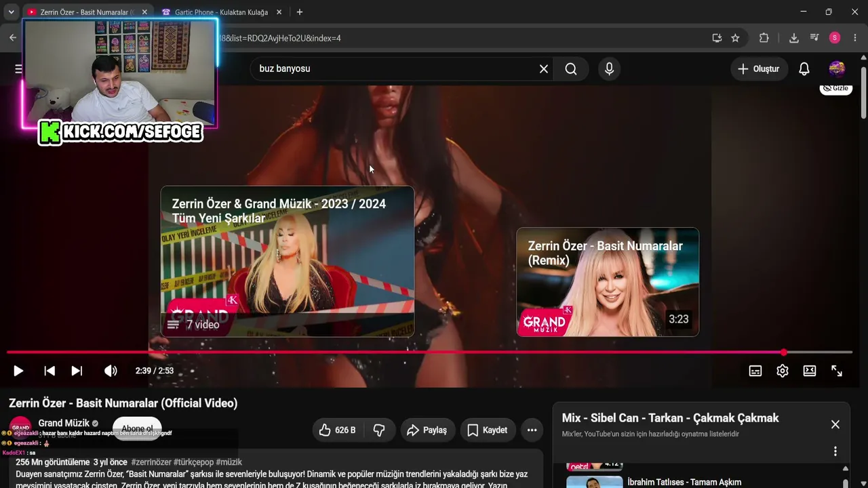Click the İbrahim Tatlıses video thumbnail

pyautogui.click(x=595, y=482)
